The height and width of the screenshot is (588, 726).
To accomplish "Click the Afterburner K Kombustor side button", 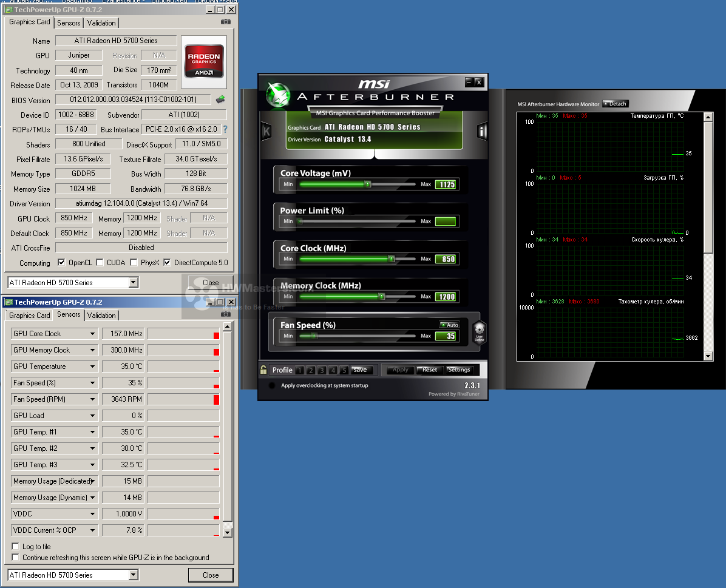I will click(266, 132).
